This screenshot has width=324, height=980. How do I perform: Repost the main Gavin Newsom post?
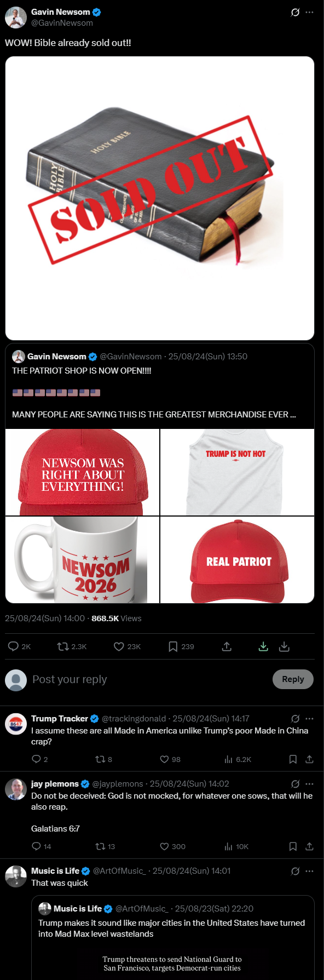point(63,646)
